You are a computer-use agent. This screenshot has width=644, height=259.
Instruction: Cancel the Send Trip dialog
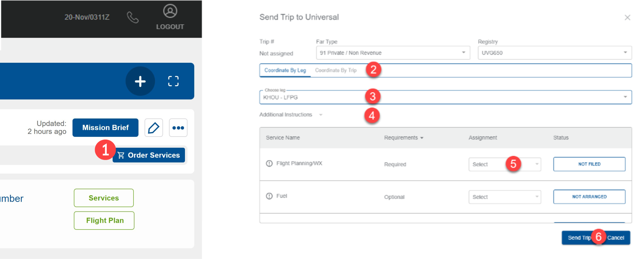pos(616,238)
